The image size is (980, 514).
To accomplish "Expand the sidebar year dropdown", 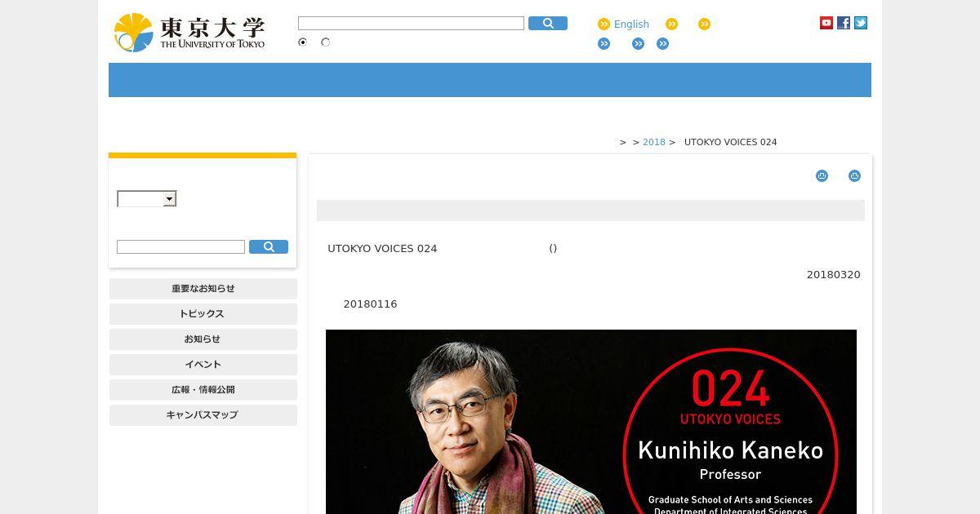I will click(147, 199).
